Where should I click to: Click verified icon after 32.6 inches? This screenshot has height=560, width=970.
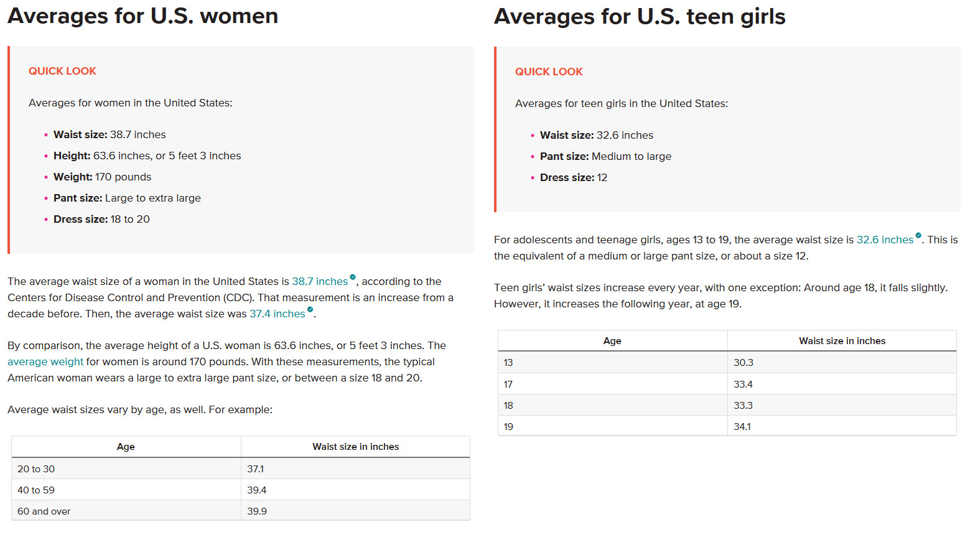click(918, 235)
